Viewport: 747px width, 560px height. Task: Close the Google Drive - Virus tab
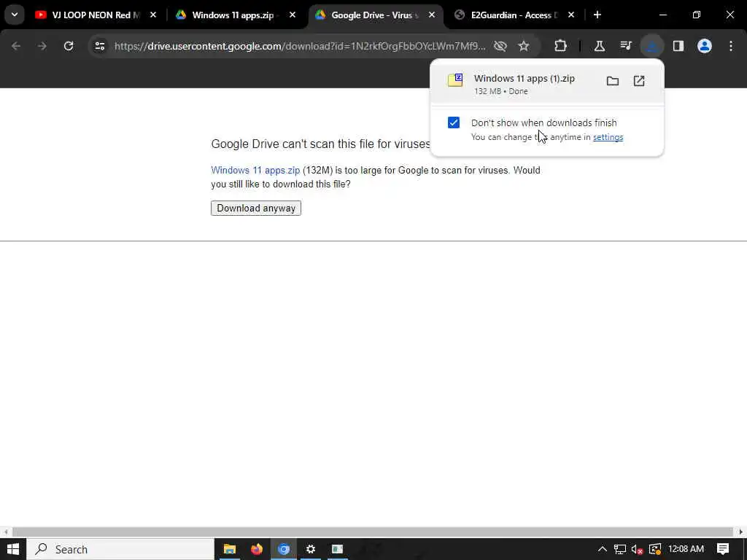coord(432,15)
